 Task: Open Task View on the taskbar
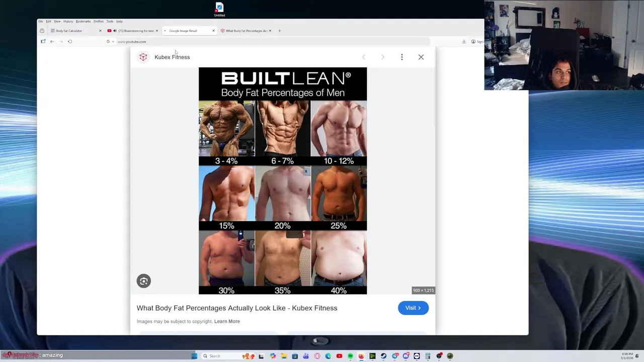point(261,356)
